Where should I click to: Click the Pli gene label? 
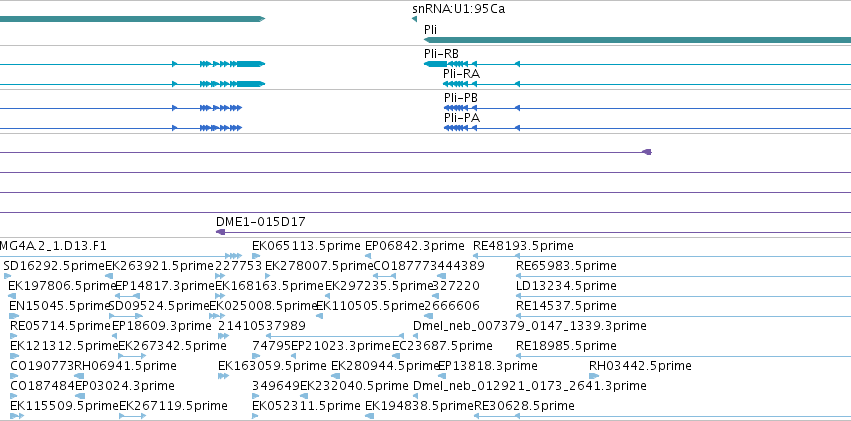click(x=430, y=30)
